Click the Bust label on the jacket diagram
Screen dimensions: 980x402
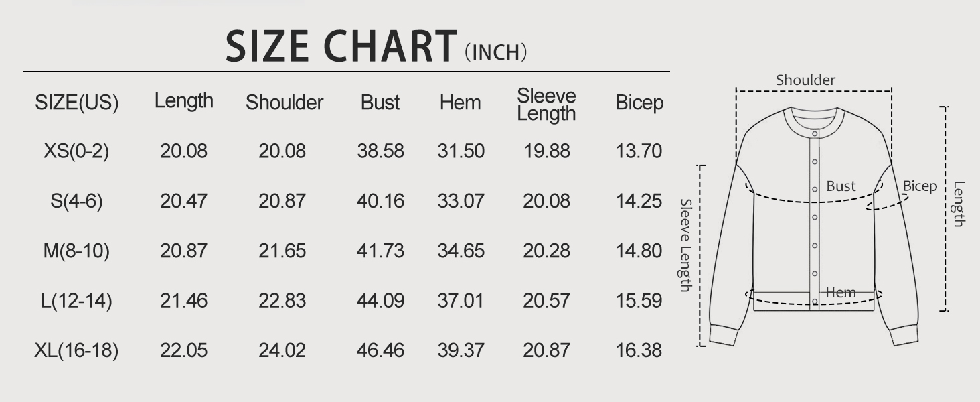(x=841, y=186)
